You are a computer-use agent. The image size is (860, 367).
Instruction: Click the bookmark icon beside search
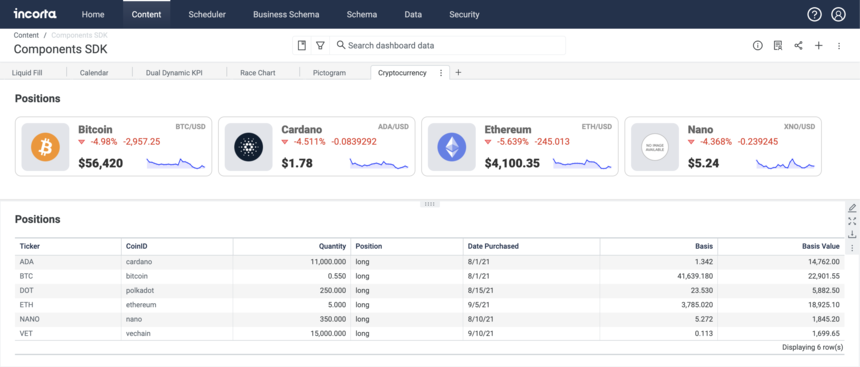[x=302, y=46]
